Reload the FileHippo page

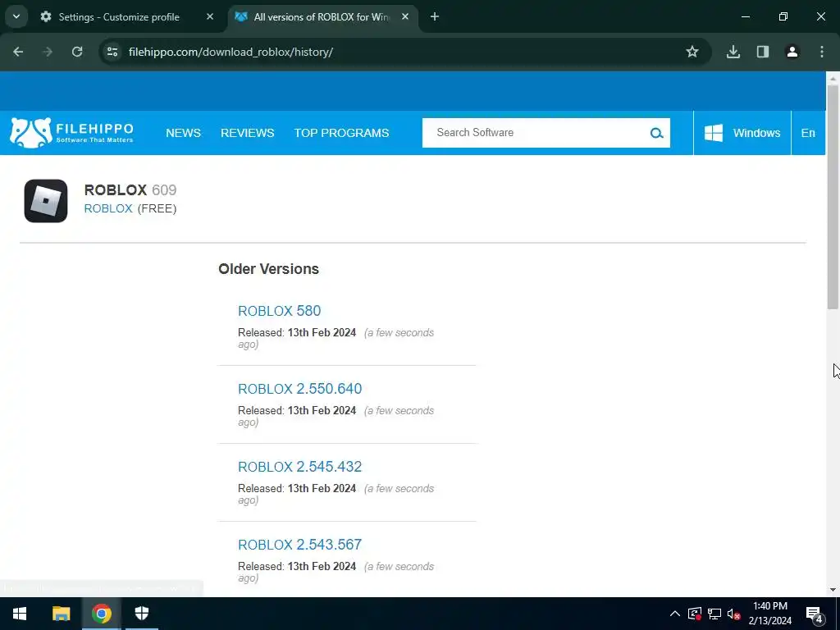point(77,52)
